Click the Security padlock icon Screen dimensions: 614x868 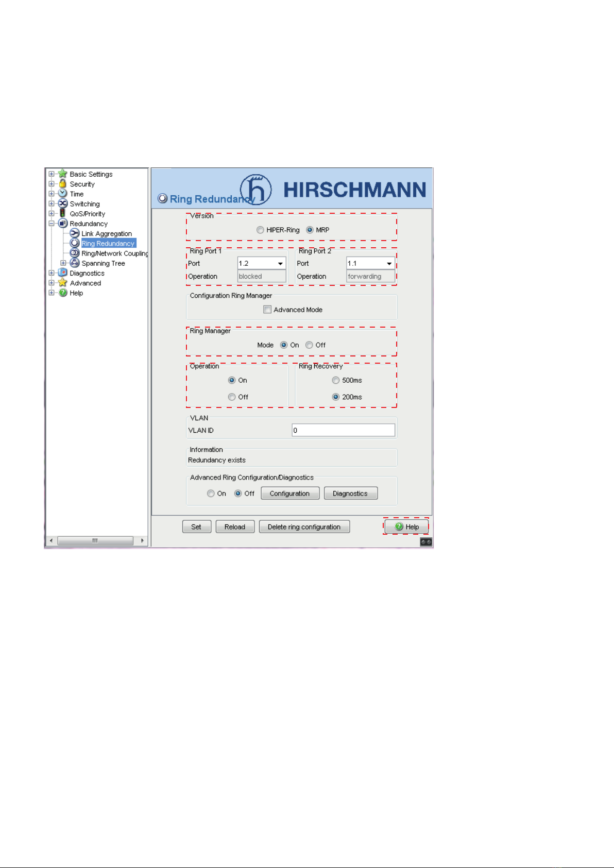click(63, 183)
